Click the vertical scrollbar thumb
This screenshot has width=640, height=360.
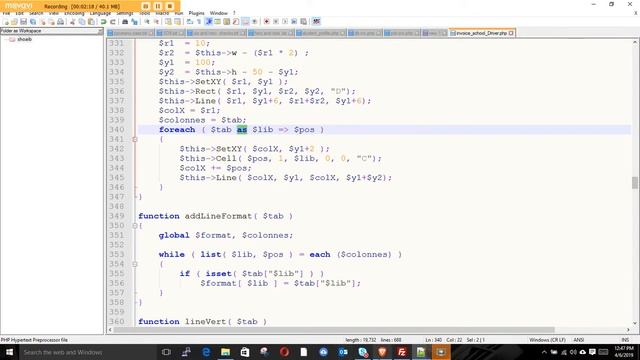point(635,182)
